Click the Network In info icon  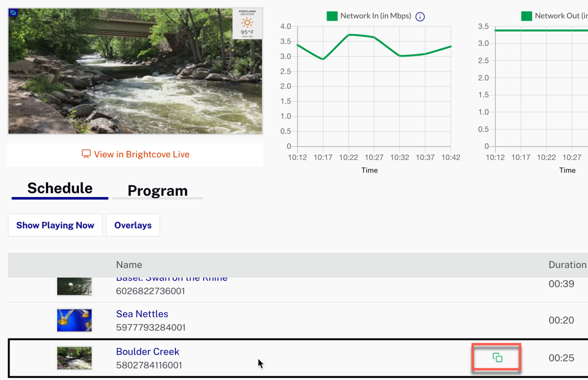[420, 17]
